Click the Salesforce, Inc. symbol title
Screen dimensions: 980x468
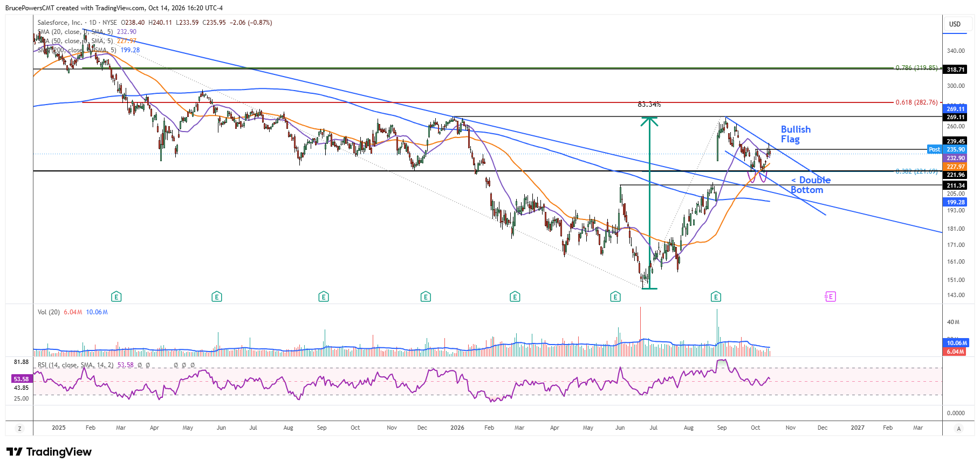tap(60, 23)
